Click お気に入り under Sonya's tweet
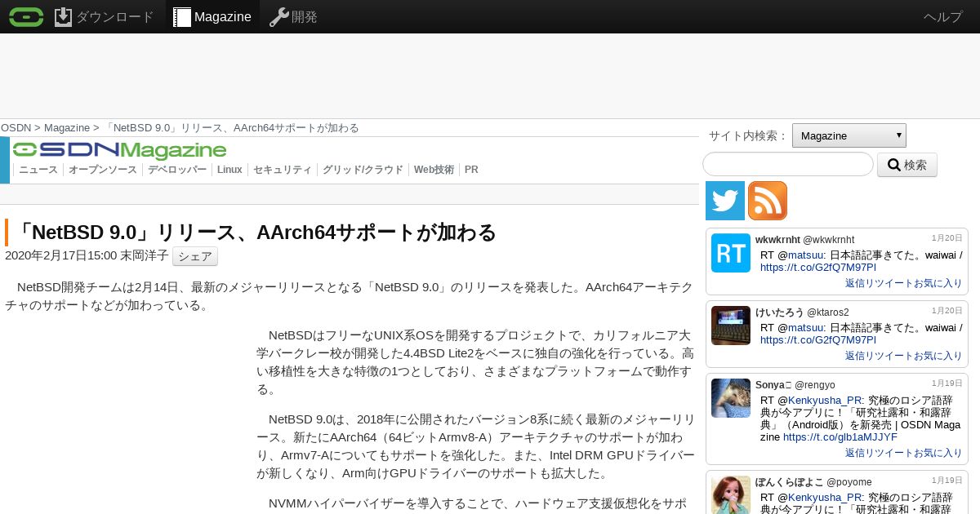 click(937, 453)
